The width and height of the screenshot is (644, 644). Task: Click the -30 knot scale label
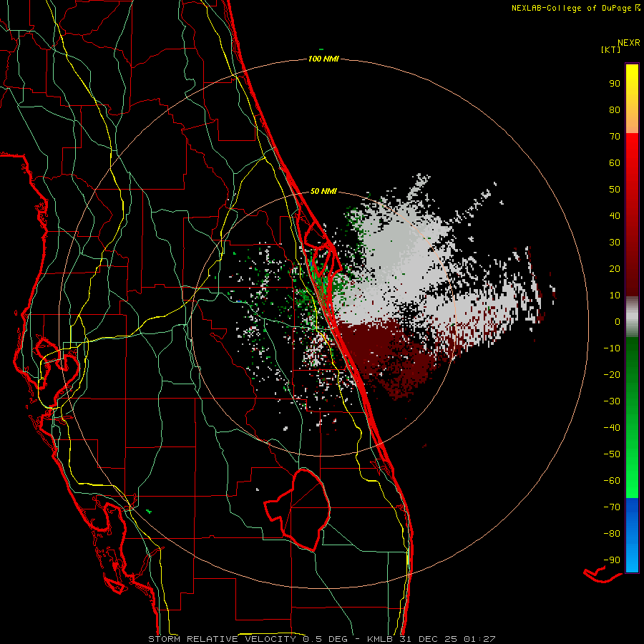click(612, 401)
